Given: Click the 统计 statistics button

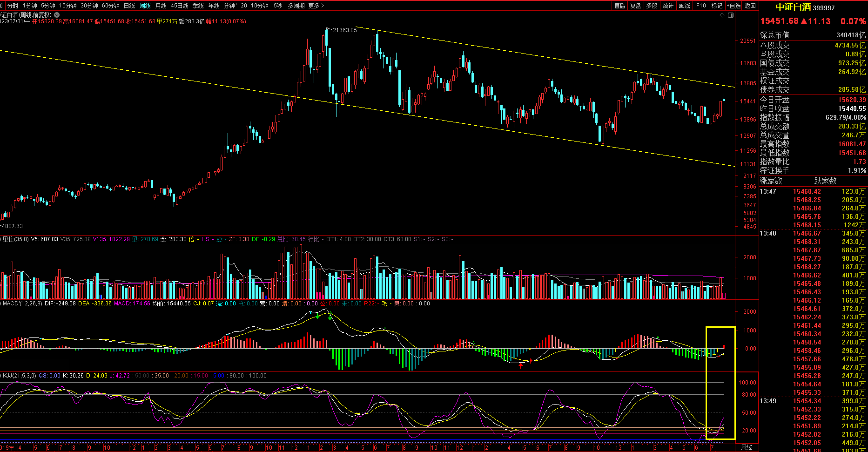Looking at the screenshot, I should click(x=668, y=6).
